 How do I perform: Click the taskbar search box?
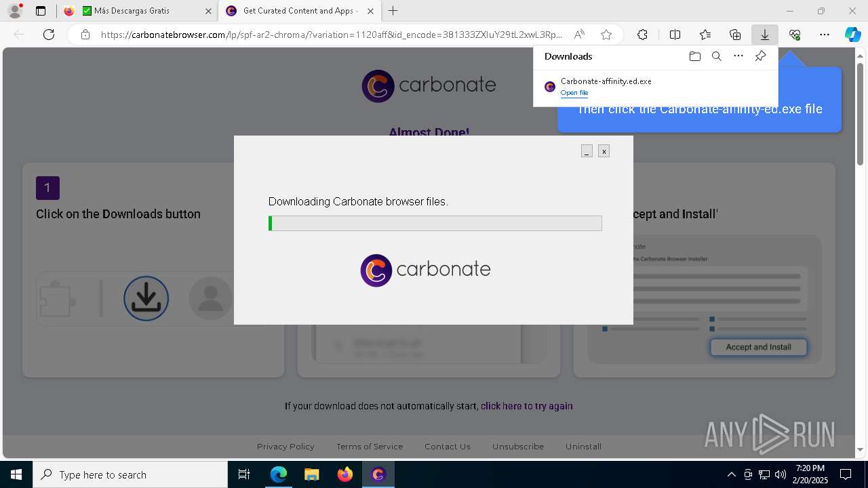coord(130,474)
